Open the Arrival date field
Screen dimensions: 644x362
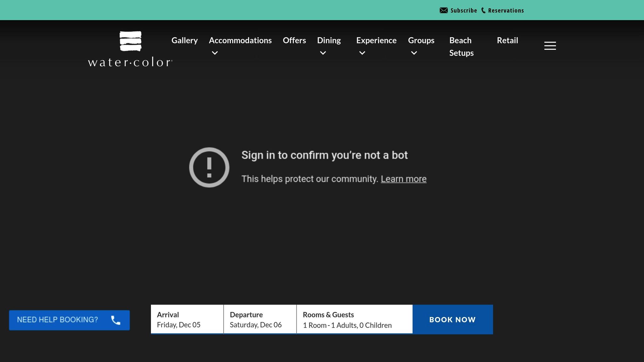[x=187, y=319]
